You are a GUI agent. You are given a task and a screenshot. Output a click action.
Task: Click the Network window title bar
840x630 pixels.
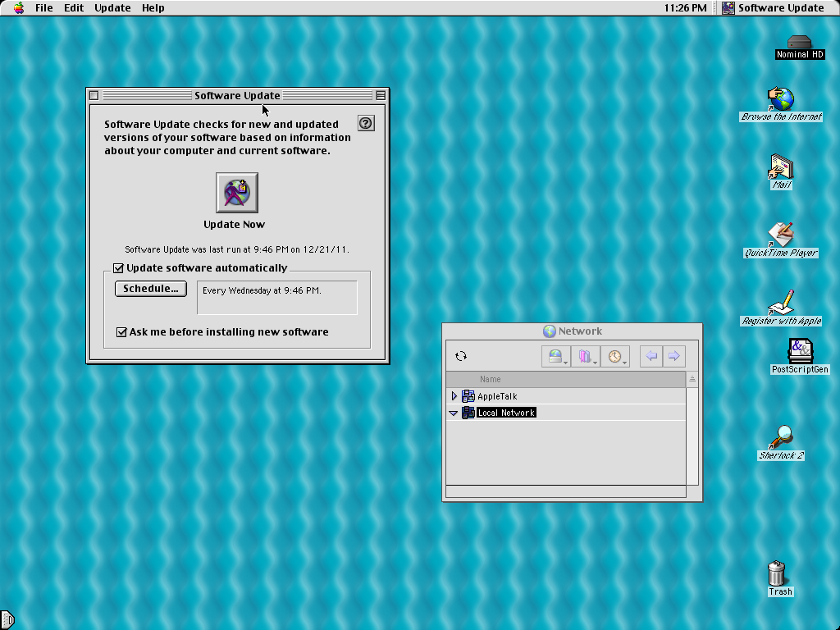572,331
